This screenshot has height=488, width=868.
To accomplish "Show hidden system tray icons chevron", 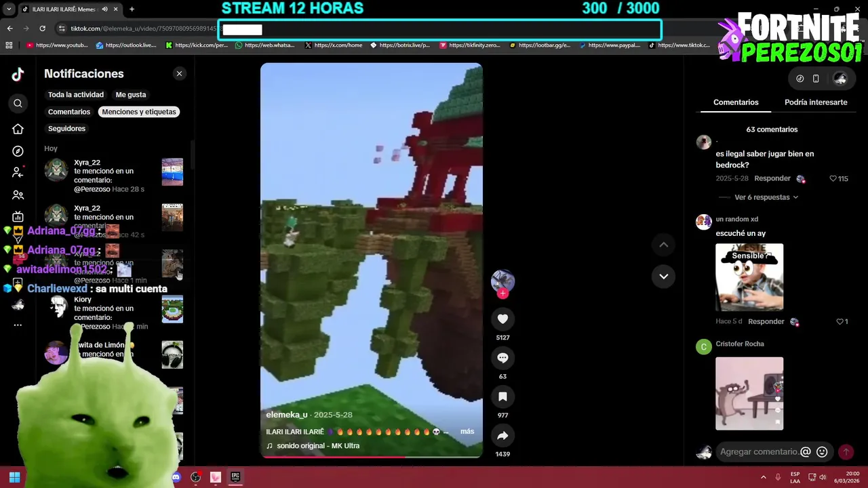I will coord(763,477).
